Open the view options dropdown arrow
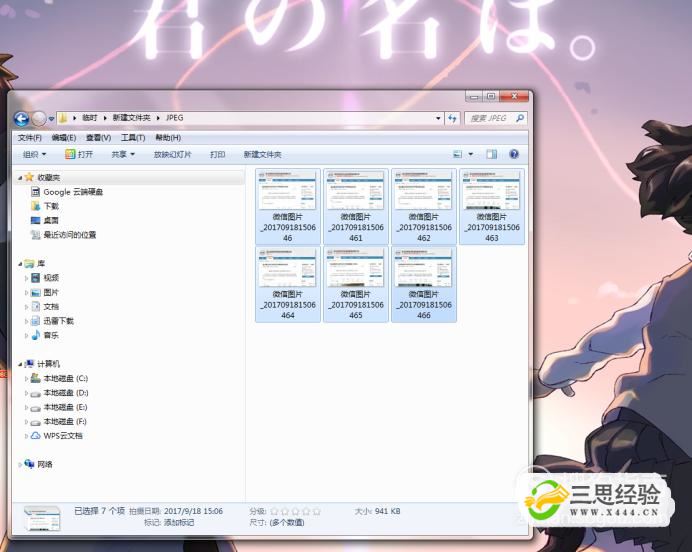The height and width of the screenshot is (552, 692). [470, 154]
